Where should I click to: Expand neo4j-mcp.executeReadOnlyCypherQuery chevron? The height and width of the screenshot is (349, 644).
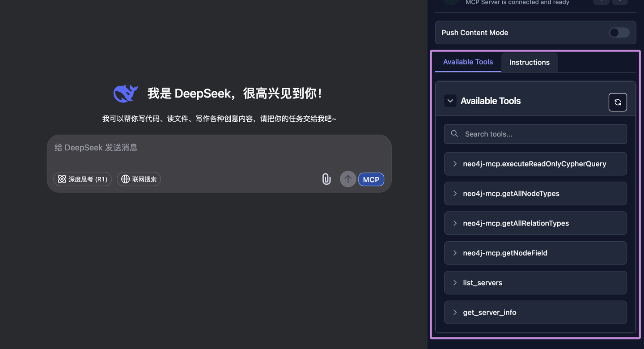click(455, 164)
